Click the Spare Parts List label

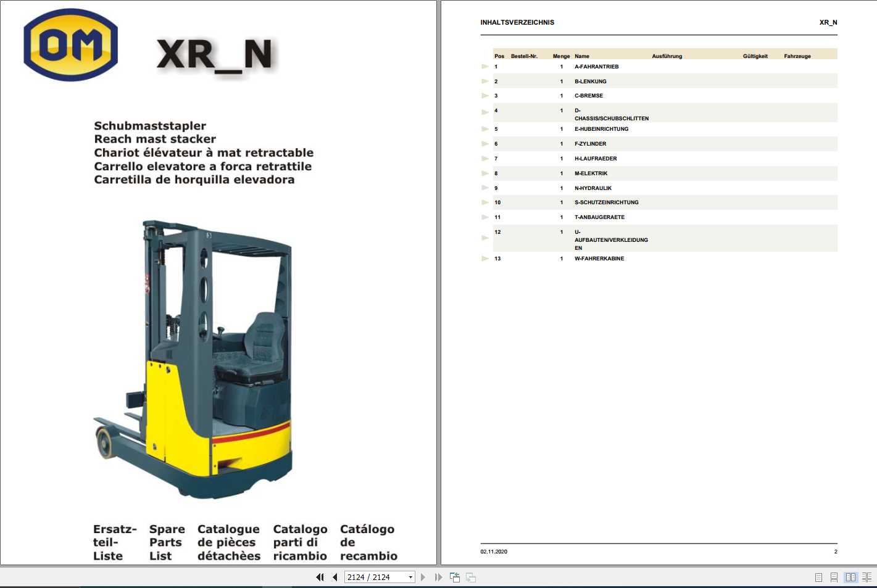(x=167, y=542)
